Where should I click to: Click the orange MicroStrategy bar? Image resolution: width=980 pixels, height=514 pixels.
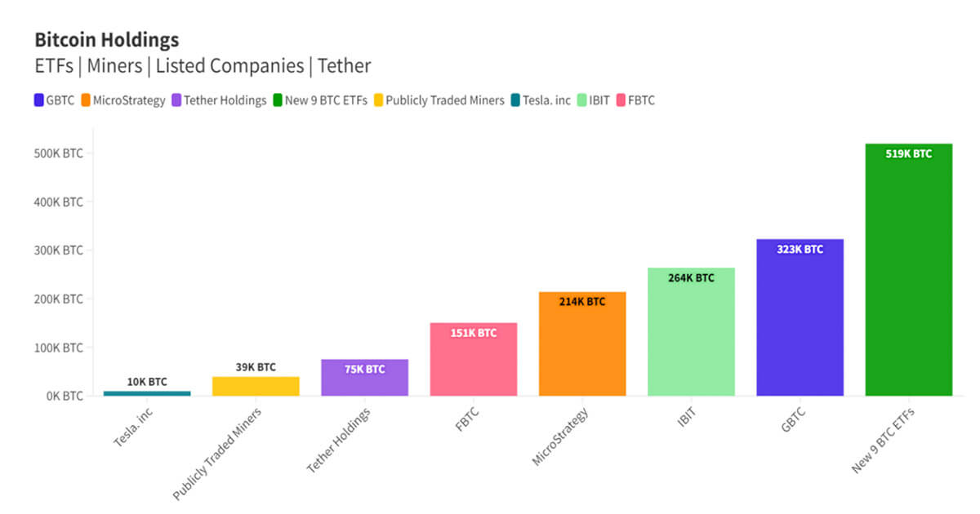tap(582, 346)
